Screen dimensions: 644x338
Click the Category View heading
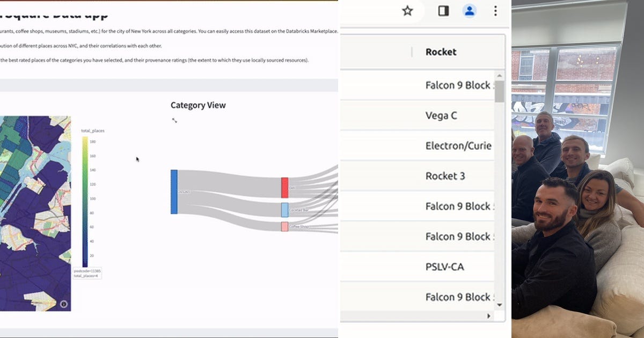198,105
